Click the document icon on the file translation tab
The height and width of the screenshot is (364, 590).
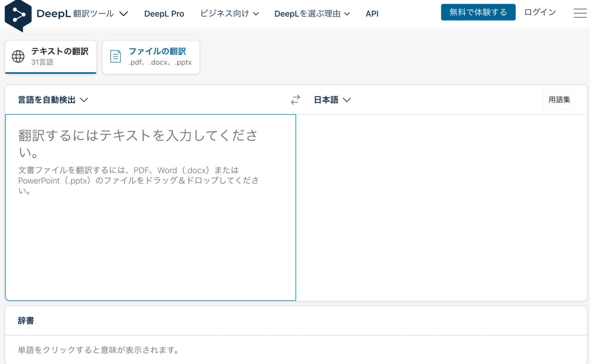(x=115, y=56)
